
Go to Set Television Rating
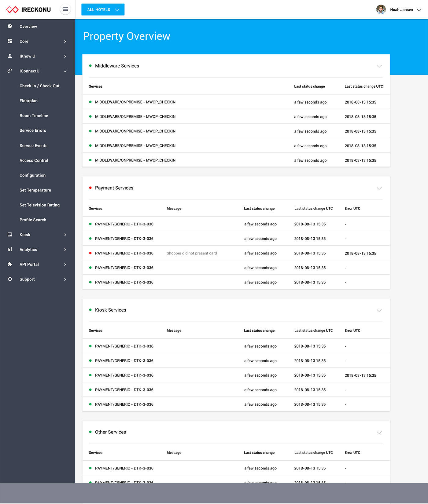coord(39,205)
